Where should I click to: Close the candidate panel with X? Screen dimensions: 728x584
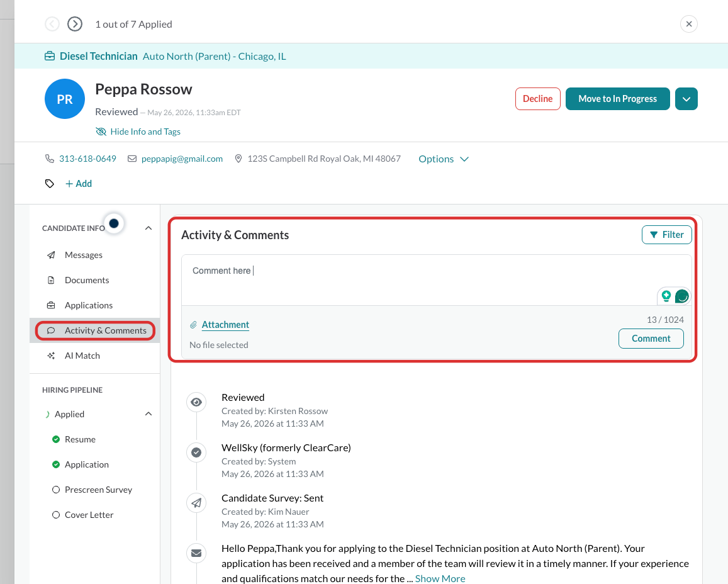(689, 24)
